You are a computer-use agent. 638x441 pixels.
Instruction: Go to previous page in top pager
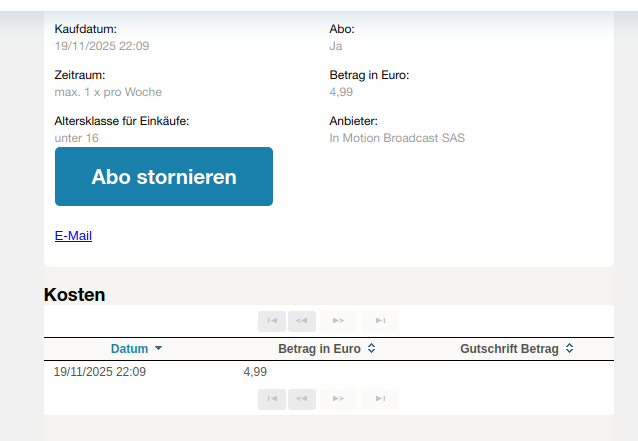[302, 321]
